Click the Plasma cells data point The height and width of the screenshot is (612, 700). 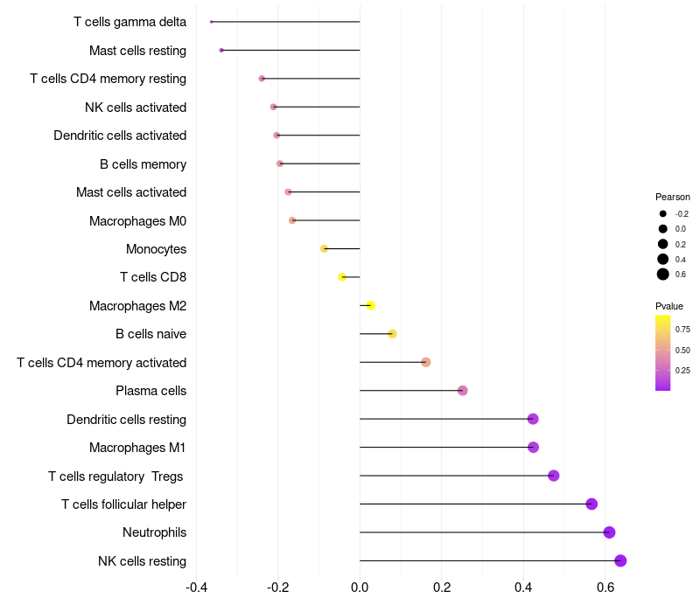click(x=463, y=391)
